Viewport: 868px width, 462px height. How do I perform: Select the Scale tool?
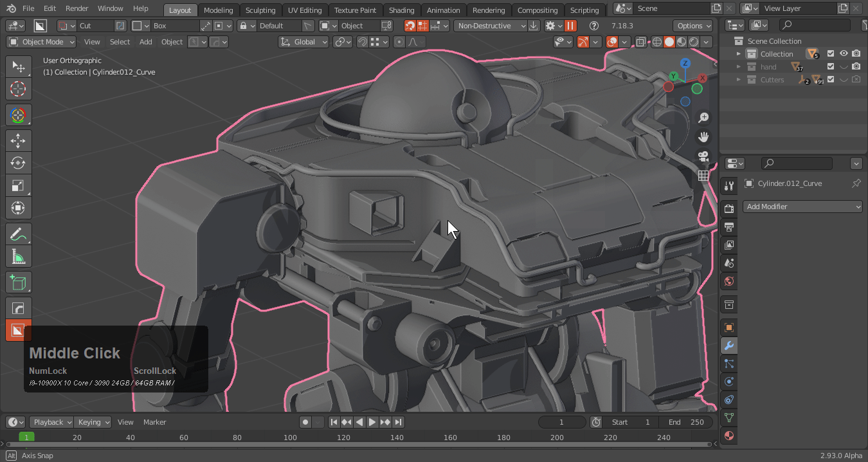[18, 186]
